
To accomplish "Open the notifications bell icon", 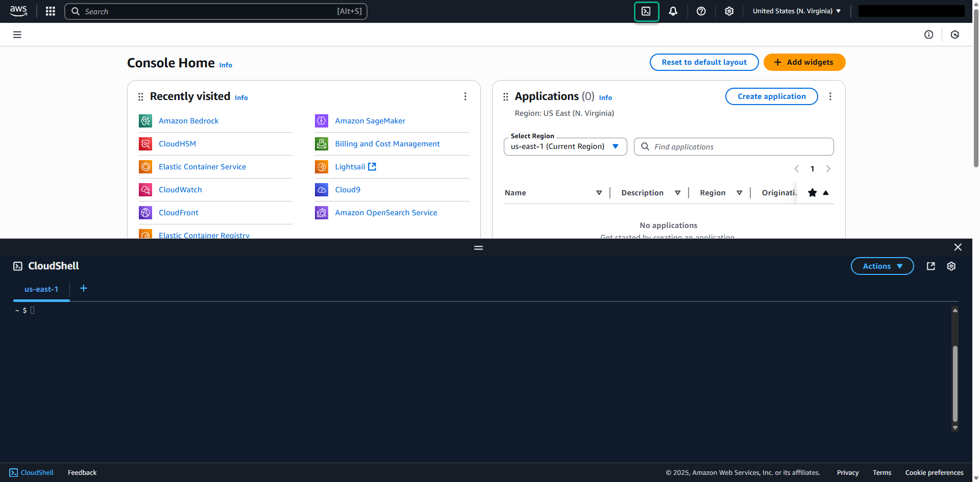I will click(x=673, y=11).
